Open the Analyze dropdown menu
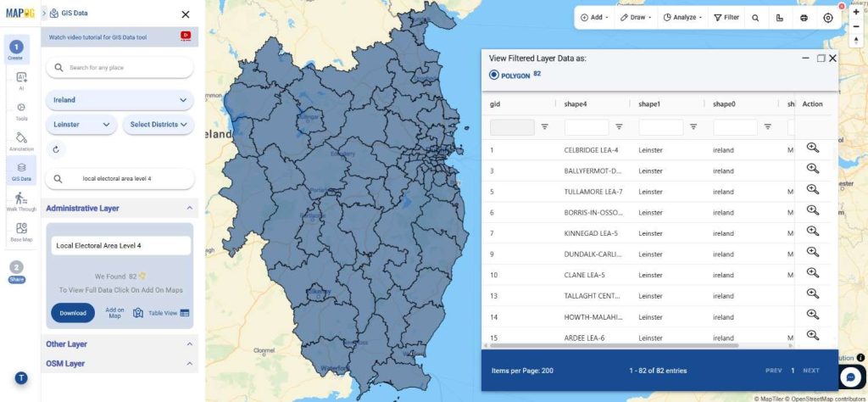Viewport: 868px width, 402px height. 682,18
